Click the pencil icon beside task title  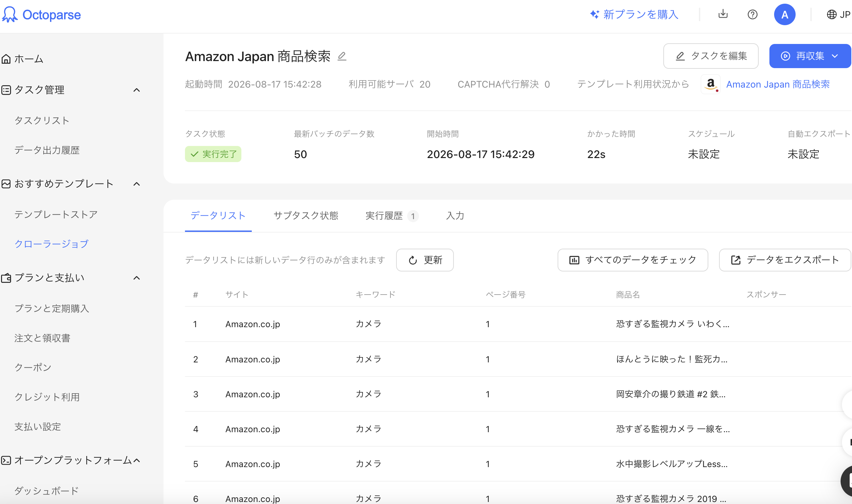342,56
